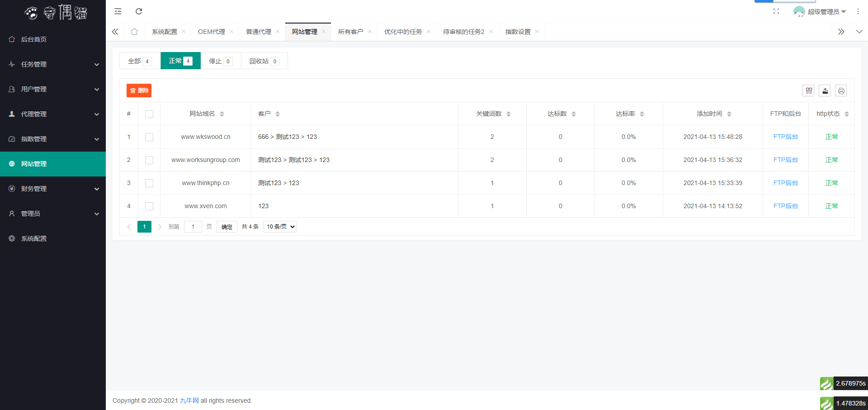Collapse the sidebar with the menu toggle icon

(x=118, y=11)
